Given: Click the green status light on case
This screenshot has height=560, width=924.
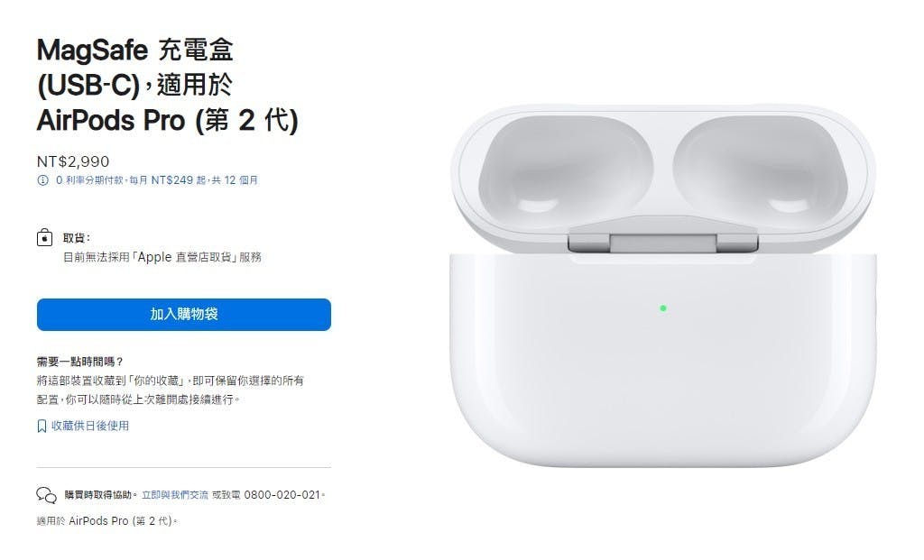Looking at the screenshot, I should click(663, 308).
